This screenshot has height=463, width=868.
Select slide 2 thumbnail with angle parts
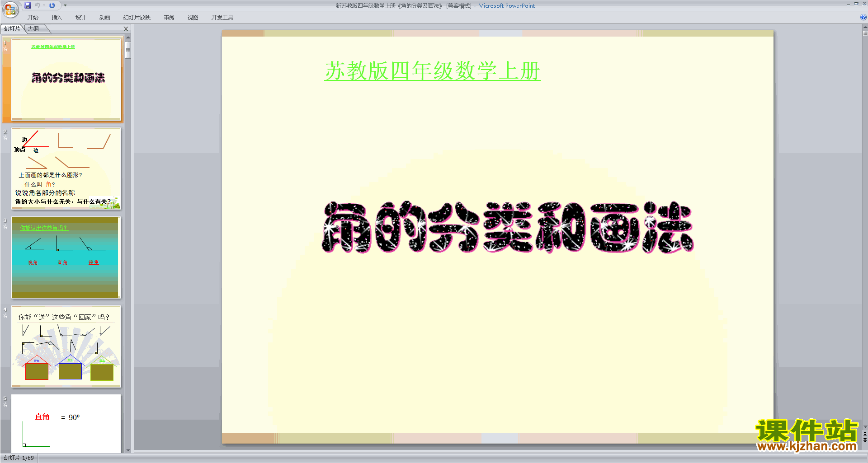pos(66,168)
